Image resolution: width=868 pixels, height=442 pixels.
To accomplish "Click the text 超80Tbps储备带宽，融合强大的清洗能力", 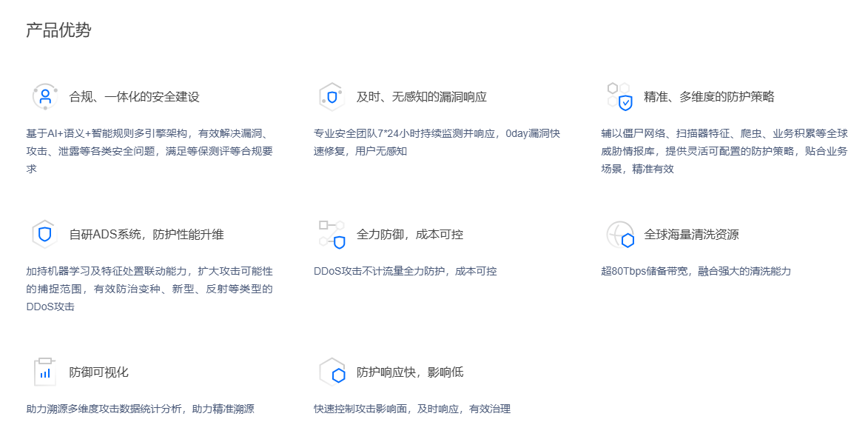I will tap(696, 272).
